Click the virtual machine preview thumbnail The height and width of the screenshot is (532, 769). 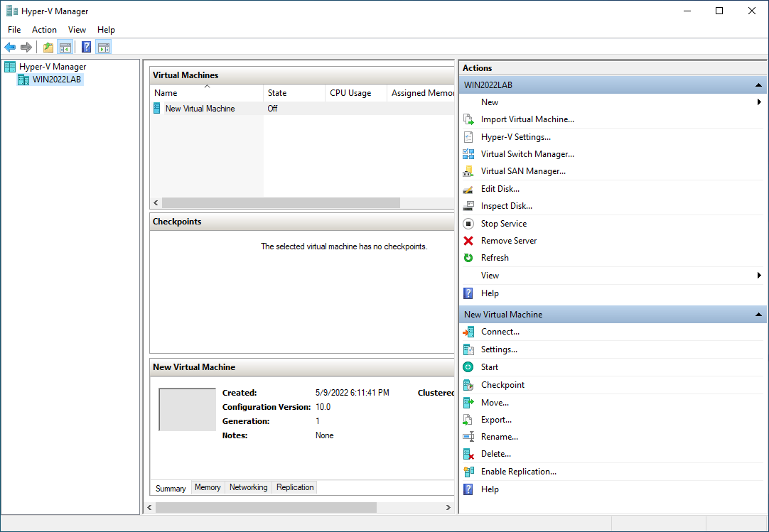tap(188, 409)
